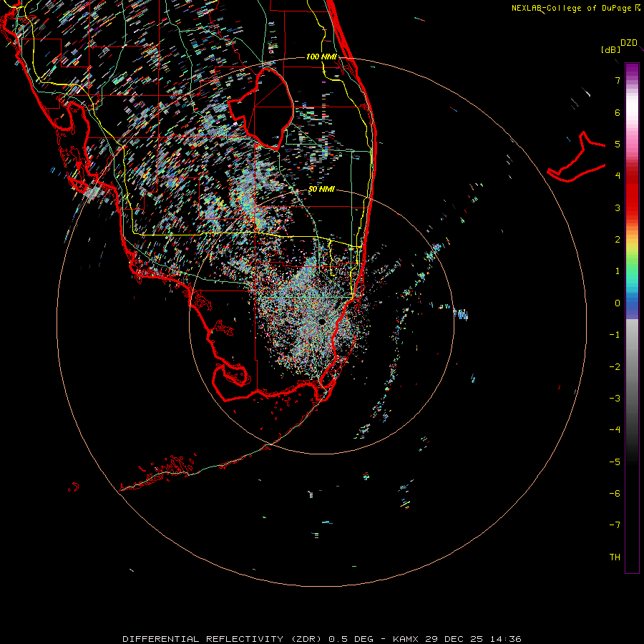This screenshot has height=644, width=644.
Task: Click the -1 value on color scale
Action: [x=615, y=335]
